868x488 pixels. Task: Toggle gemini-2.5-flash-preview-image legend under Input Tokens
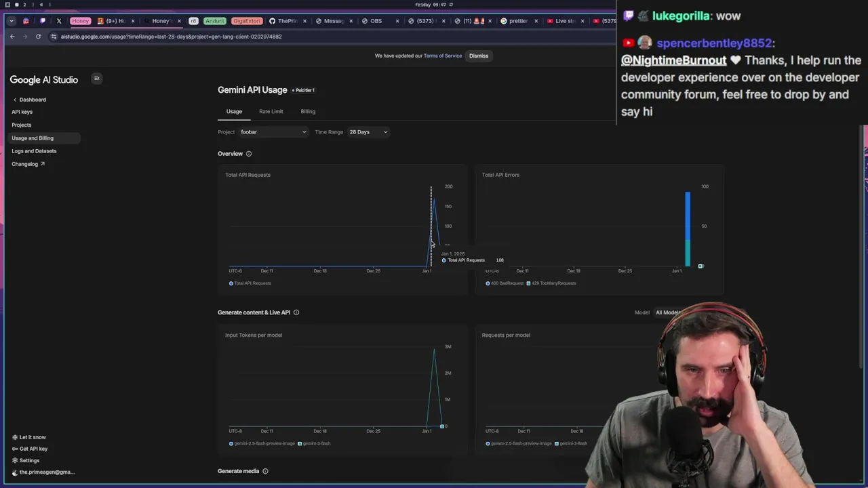pyautogui.click(x=262, y=443)
